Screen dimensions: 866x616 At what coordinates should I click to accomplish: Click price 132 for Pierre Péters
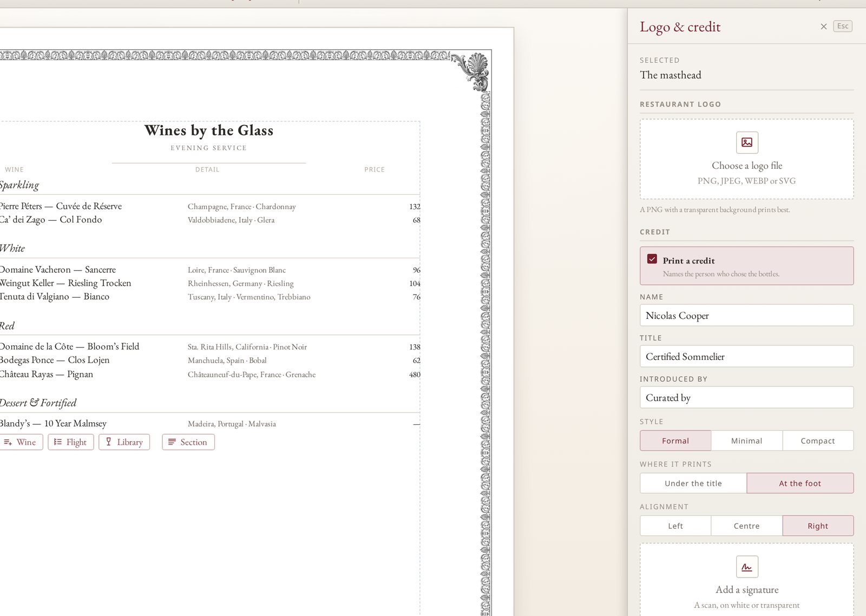click(415, 207)
